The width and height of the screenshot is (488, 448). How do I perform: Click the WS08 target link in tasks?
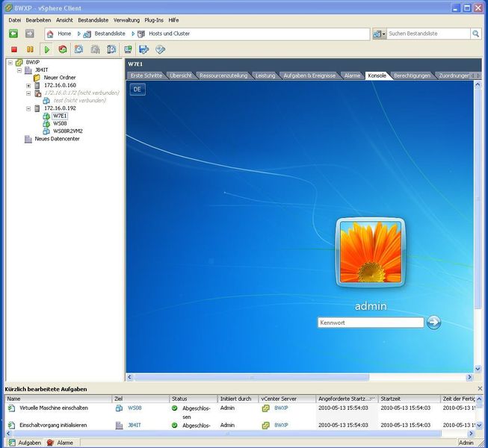[135, 408]
